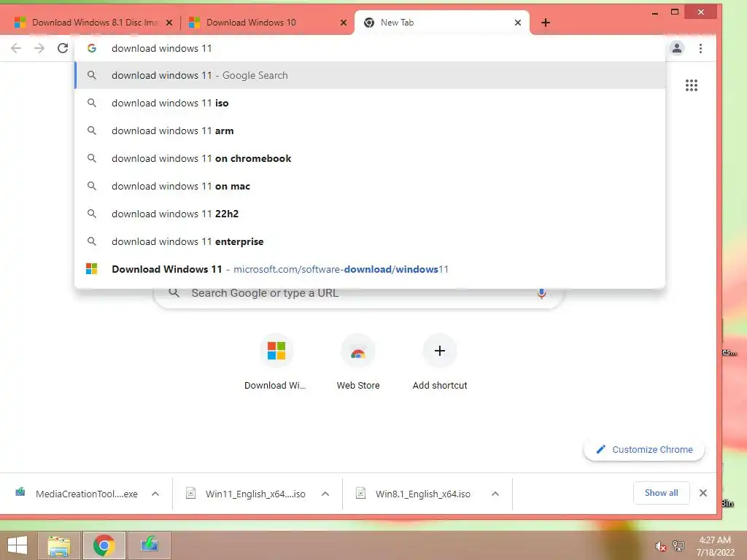
Task: Click address bar with 'download windows 11'
Action: 370,48
